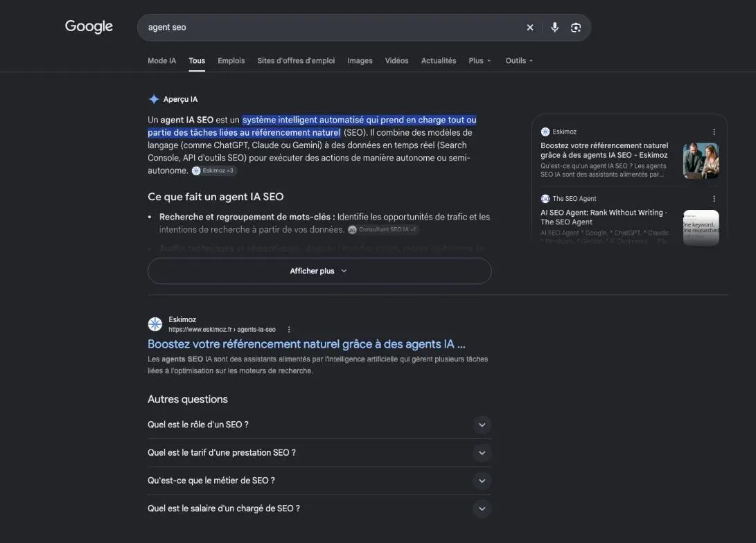Click into the search field containing "agent seo"

(333, 28)
